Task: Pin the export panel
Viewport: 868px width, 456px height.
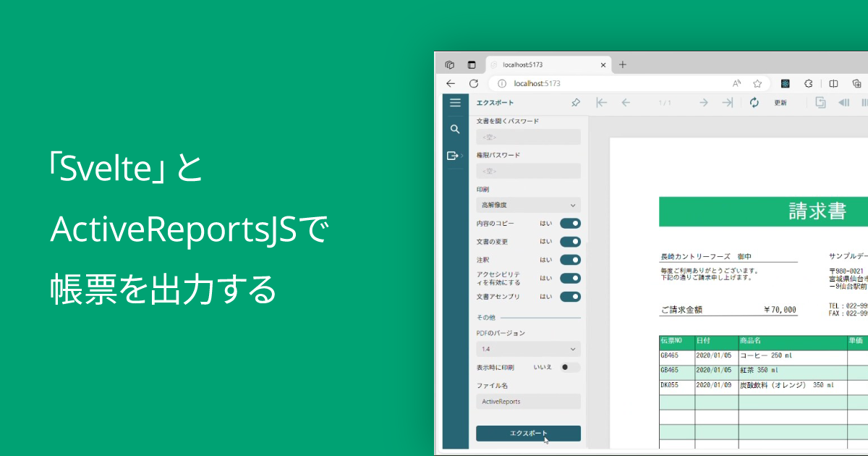Action: tap(576, 102)
